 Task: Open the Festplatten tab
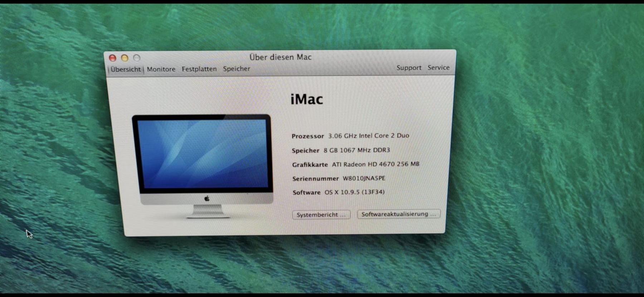pyautogui.click(x=199, y=69)
